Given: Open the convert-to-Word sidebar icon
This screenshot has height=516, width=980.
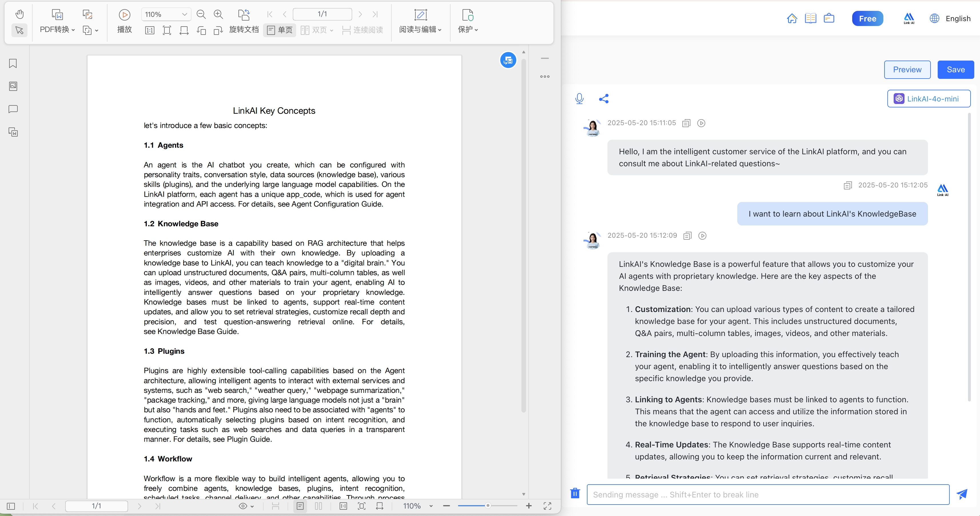Looking at the screenshot, I should pos(13,132).
